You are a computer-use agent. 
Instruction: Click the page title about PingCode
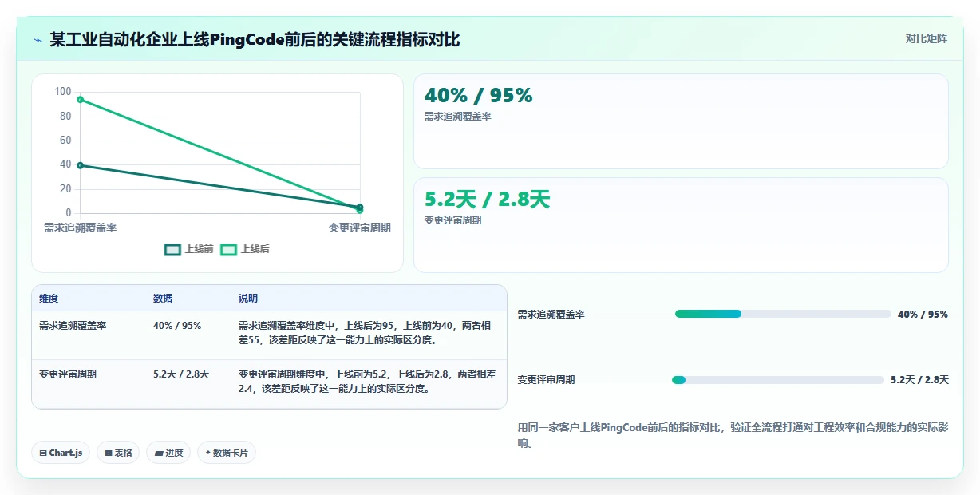255,39
